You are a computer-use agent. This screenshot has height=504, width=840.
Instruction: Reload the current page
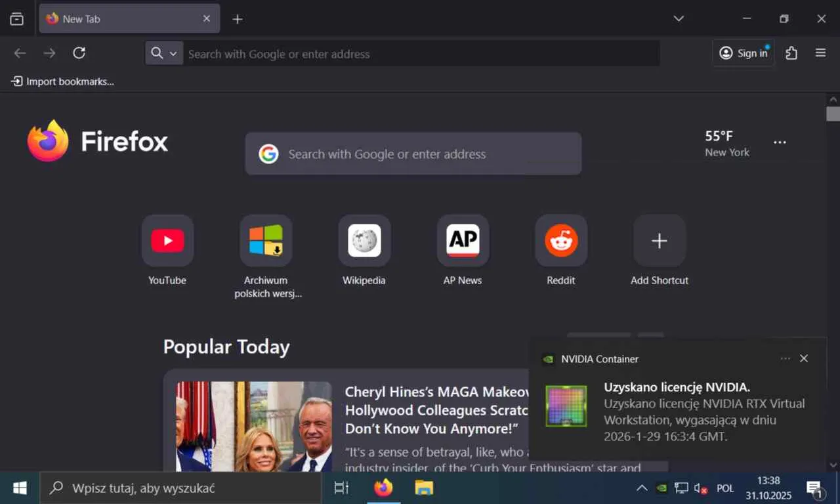[x=79, y=53]
